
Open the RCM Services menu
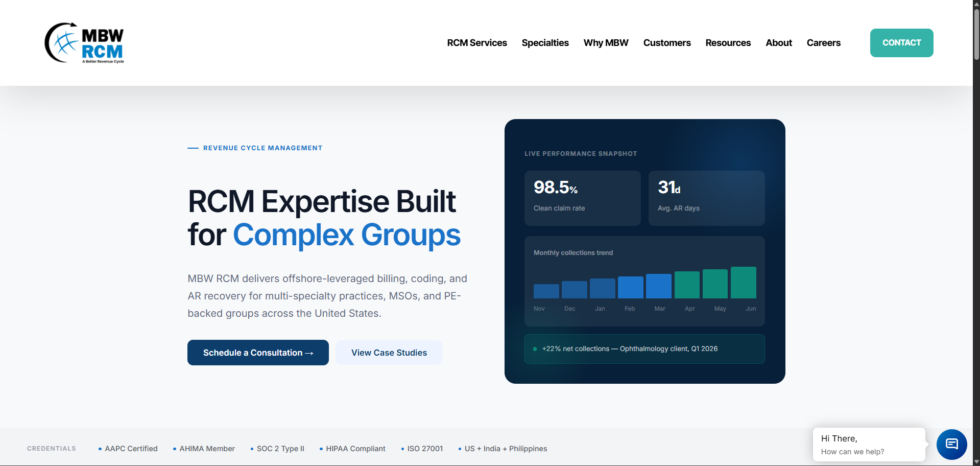477,43
